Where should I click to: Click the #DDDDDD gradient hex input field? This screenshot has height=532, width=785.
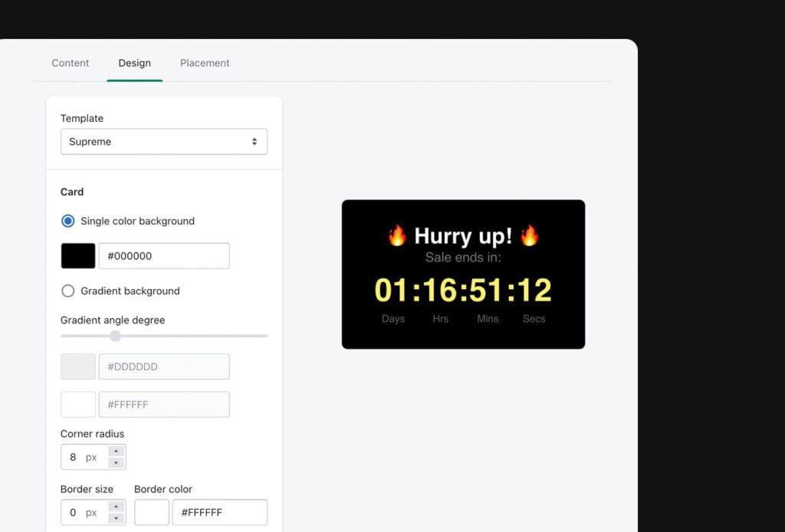163,366
